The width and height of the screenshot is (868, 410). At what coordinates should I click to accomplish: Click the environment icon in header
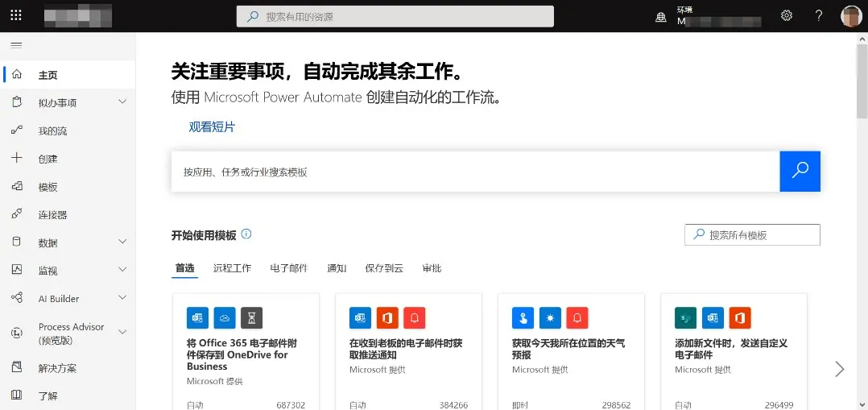tap(661, 17)
